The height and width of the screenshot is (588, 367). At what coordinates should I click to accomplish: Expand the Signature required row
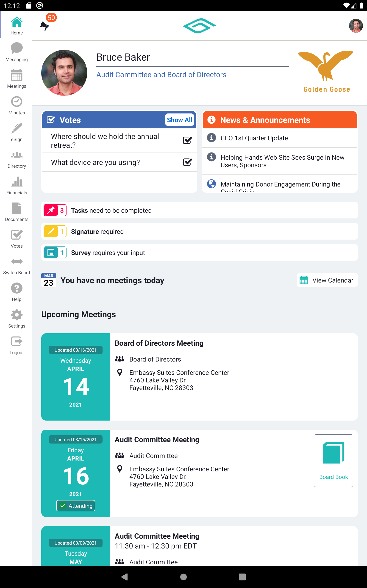[x=199, y=231]
